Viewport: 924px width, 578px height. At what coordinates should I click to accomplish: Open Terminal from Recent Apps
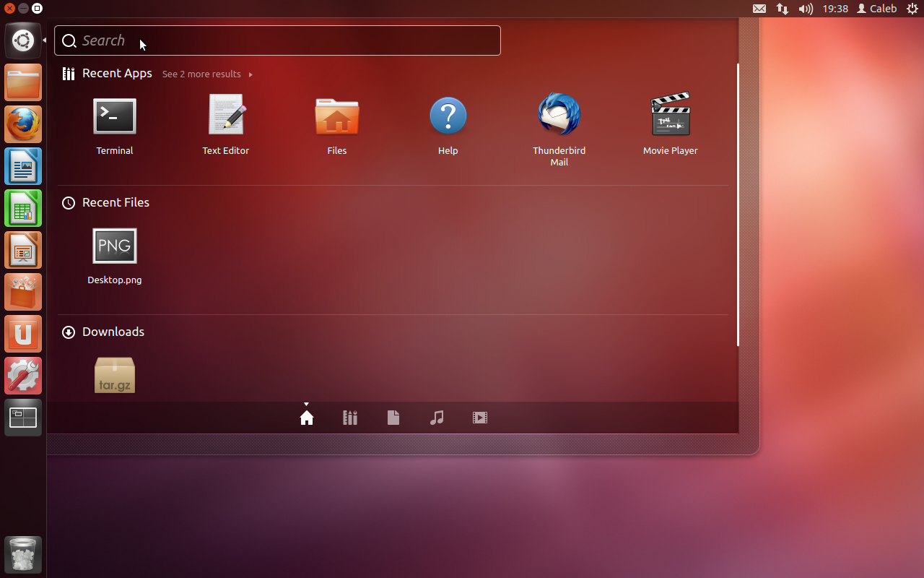tap(114, 116)
